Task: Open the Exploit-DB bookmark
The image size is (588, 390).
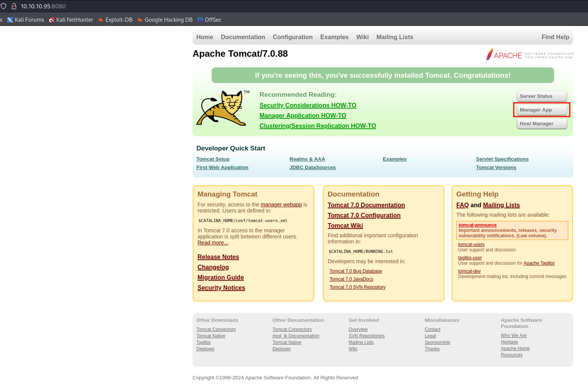Action: [115, 20]
